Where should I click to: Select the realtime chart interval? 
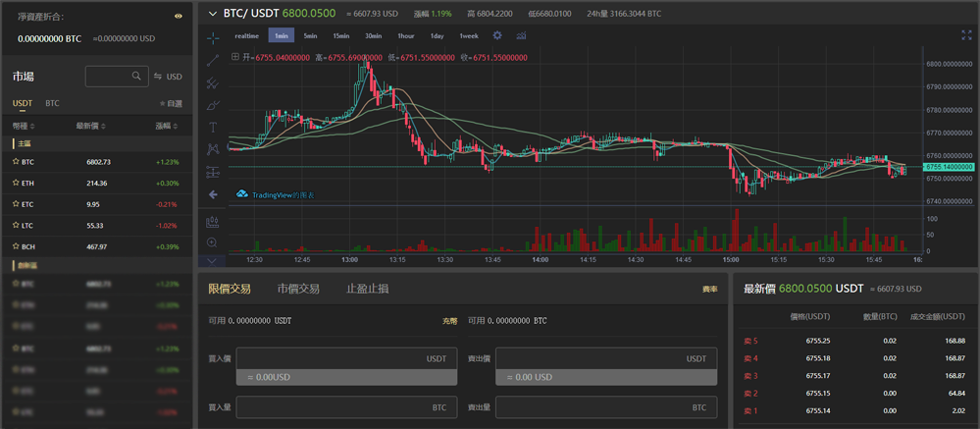[247, 35]
